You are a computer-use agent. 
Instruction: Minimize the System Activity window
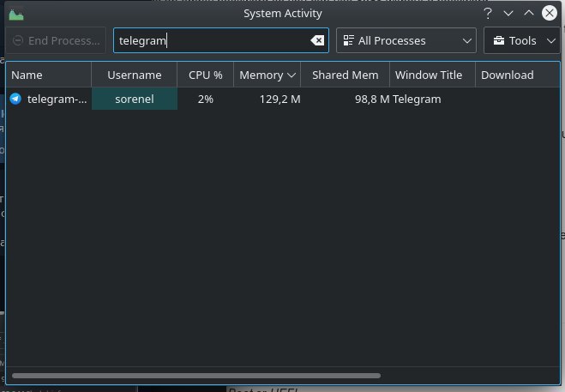tap(508, 14)
